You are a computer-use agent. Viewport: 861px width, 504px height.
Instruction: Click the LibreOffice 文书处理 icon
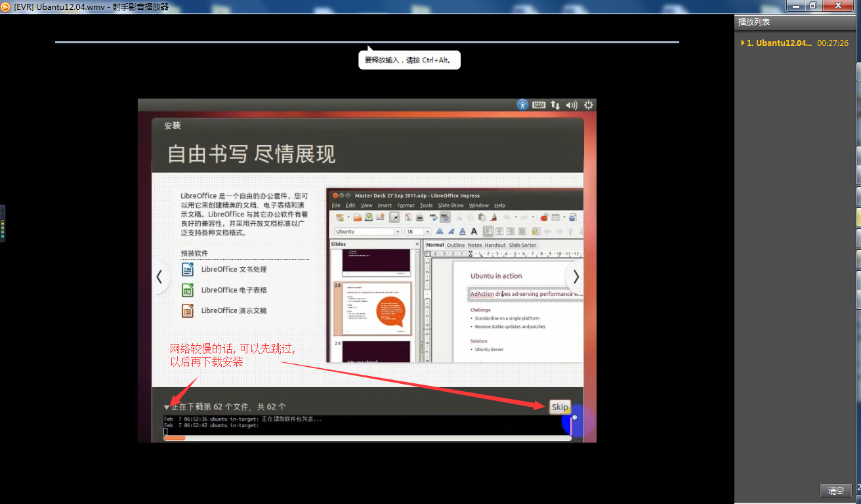coord(188,269)
